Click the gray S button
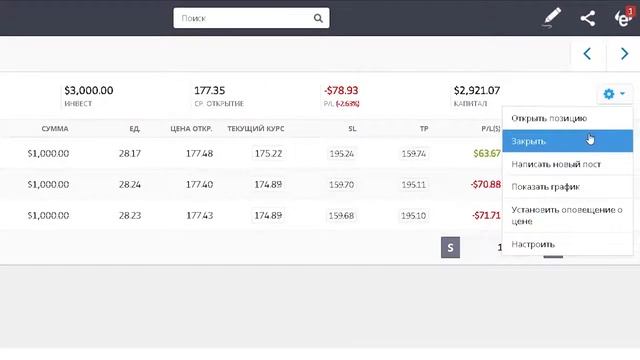 pos(450,247)
